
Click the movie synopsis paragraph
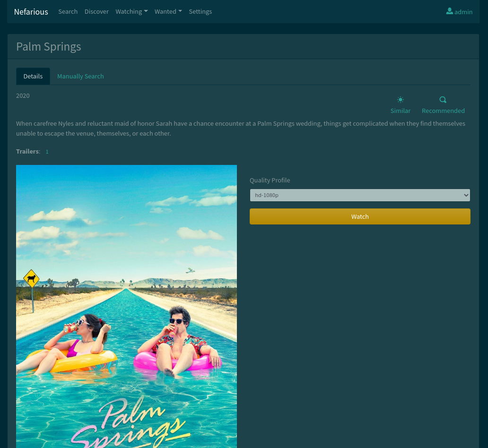coord(241,129)
